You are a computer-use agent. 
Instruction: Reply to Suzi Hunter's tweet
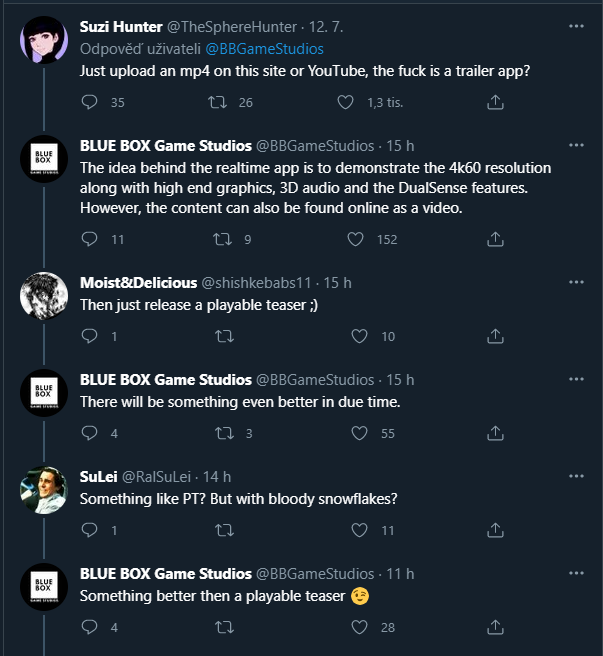coord(89,102)
